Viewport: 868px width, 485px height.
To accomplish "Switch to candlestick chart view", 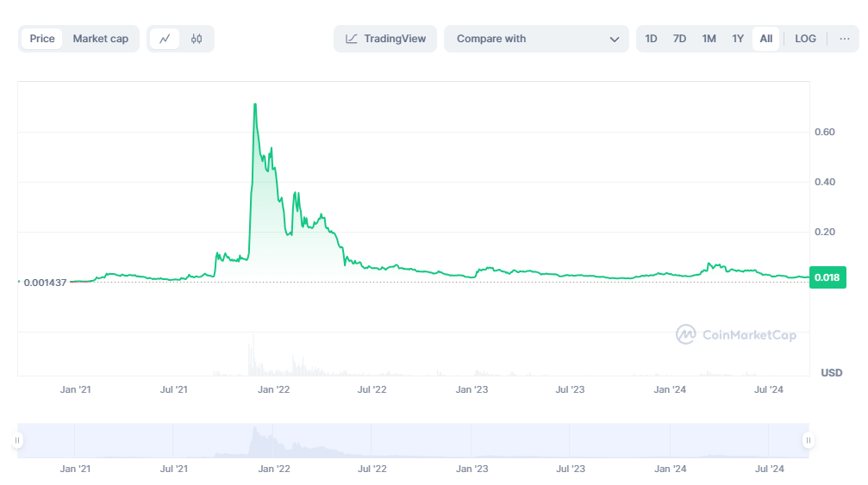I will 197,39.
